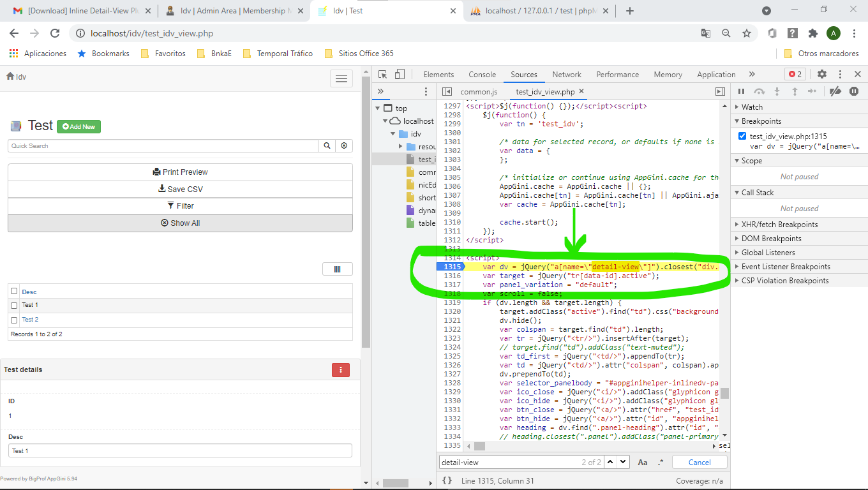Collapse the top frame tree node
The height and width of the screenshot is (490, 868).
tap(378, 108)
